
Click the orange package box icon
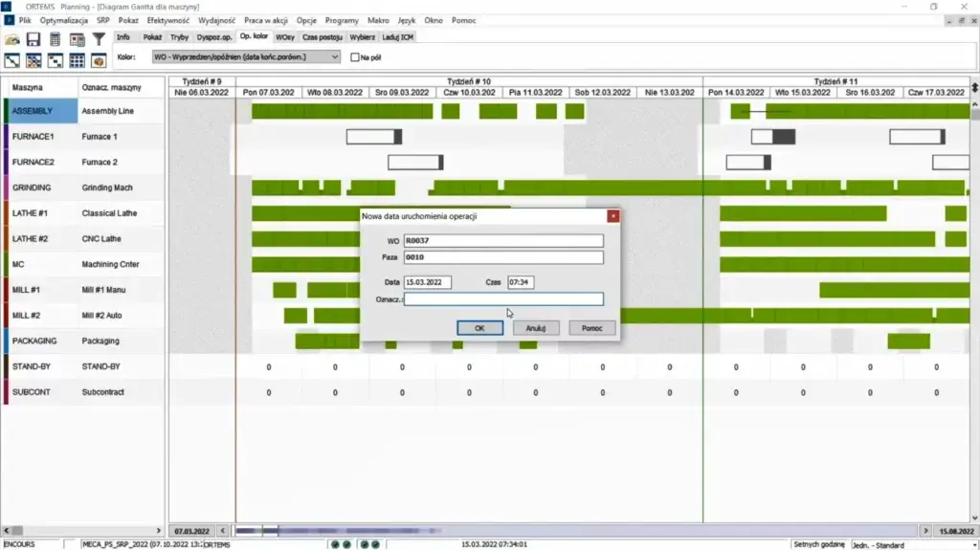pyautogui.click(x=98, y=60)
